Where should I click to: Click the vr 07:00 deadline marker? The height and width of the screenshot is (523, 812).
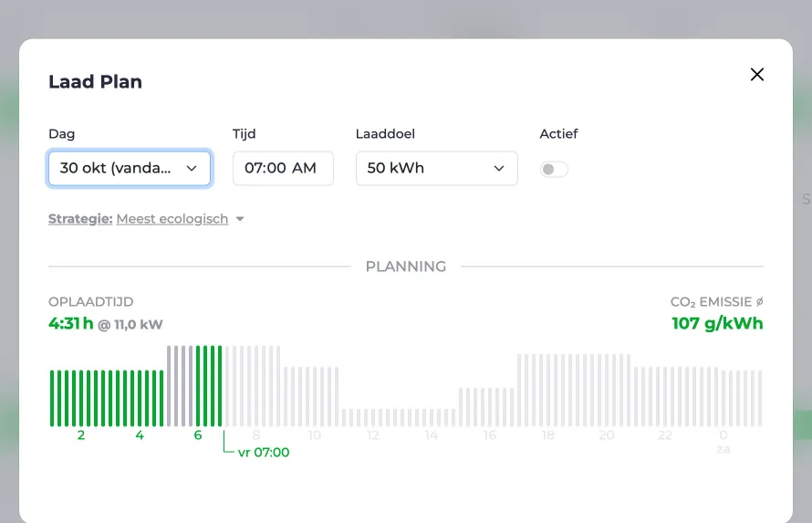coord(263,452)
